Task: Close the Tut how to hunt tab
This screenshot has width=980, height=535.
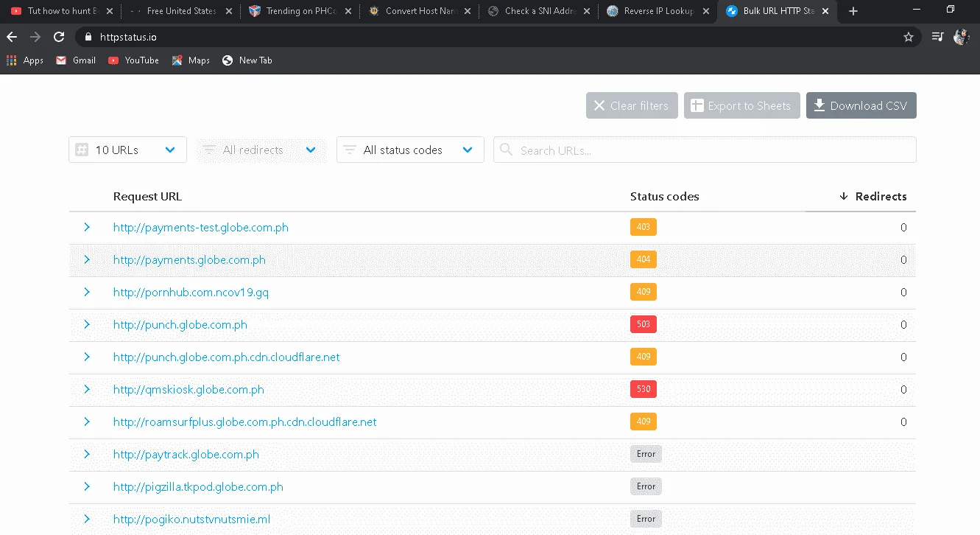Action: 109,11
